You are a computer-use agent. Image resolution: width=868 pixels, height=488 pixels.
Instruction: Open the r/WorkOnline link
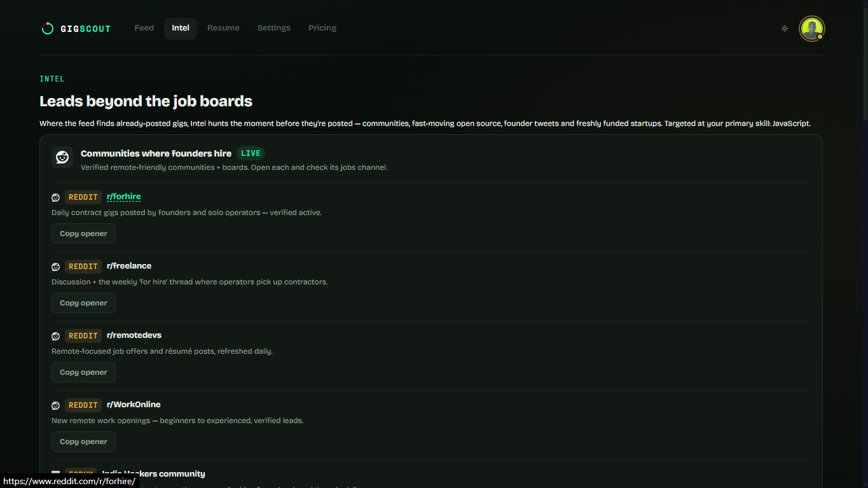134,405
